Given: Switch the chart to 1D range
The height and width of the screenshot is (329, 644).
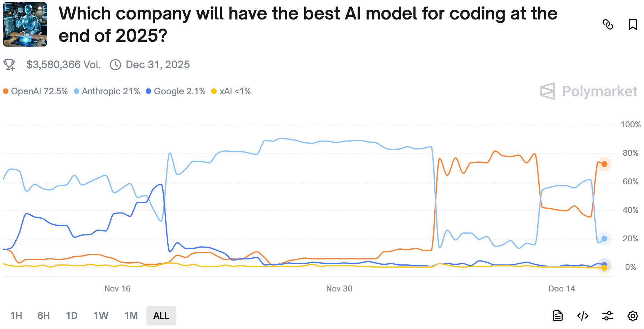Looking at the screenshot, I should click(72, 316).
